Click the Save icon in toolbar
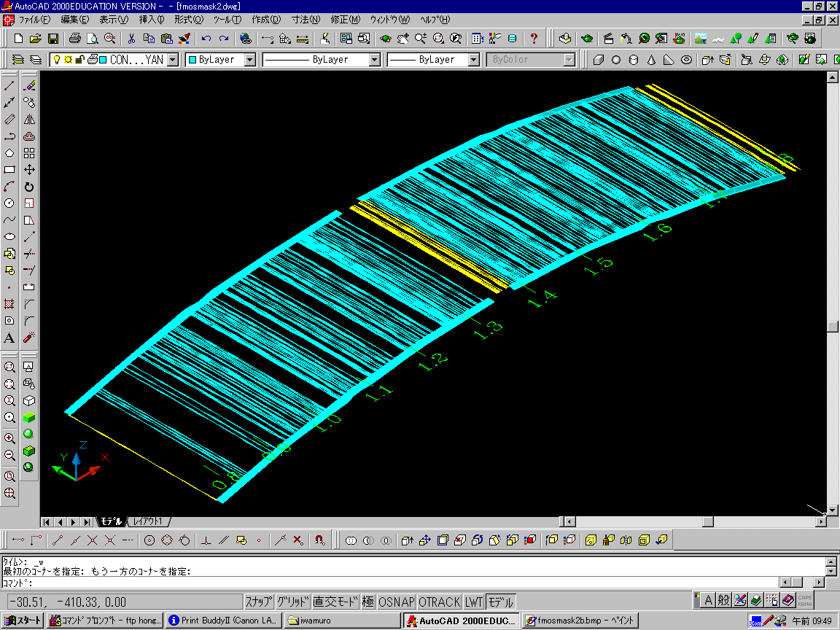840x630 pixels. click(53, 38)
